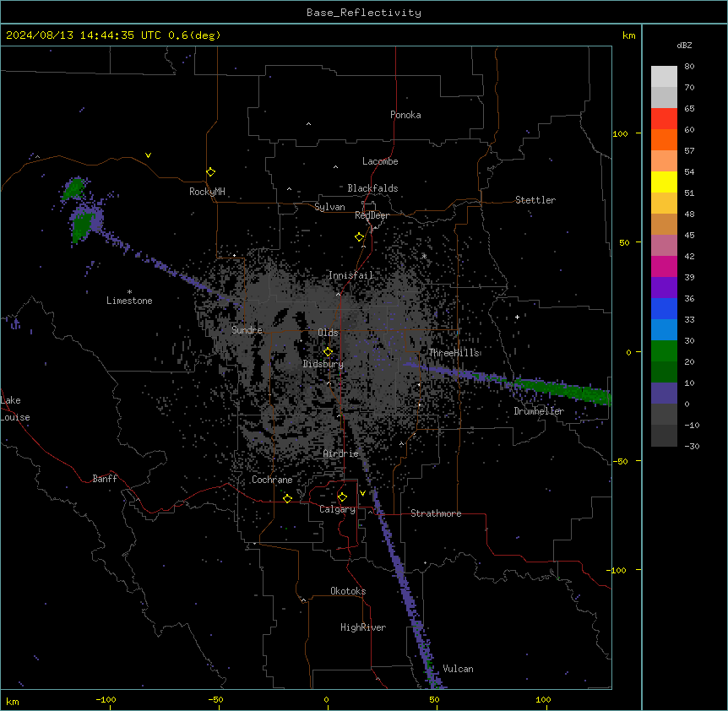
Task: Click the ThreeHills label
Action: pyautogui.click(x=454, y=353)
